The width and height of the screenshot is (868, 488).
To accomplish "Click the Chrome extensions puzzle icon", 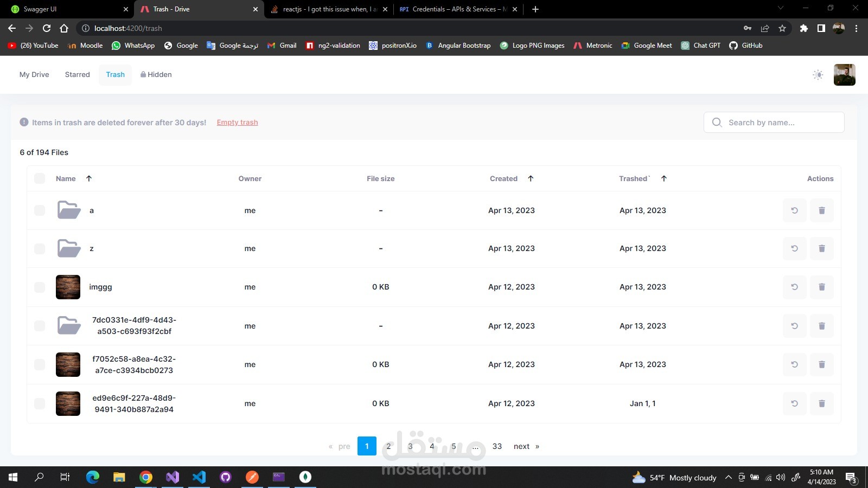I will coord(803,28).
